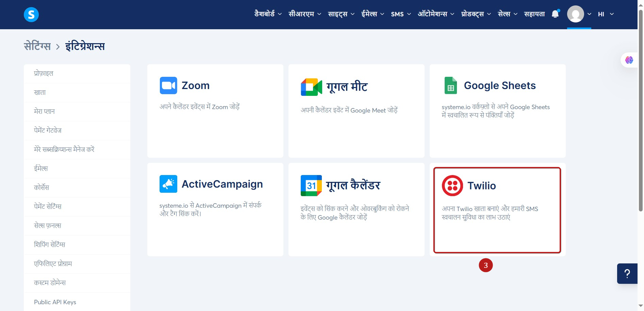Open the गूगल मीट integration title
Viewport: 644px width, 311px height.
click(x=347, y=87)
